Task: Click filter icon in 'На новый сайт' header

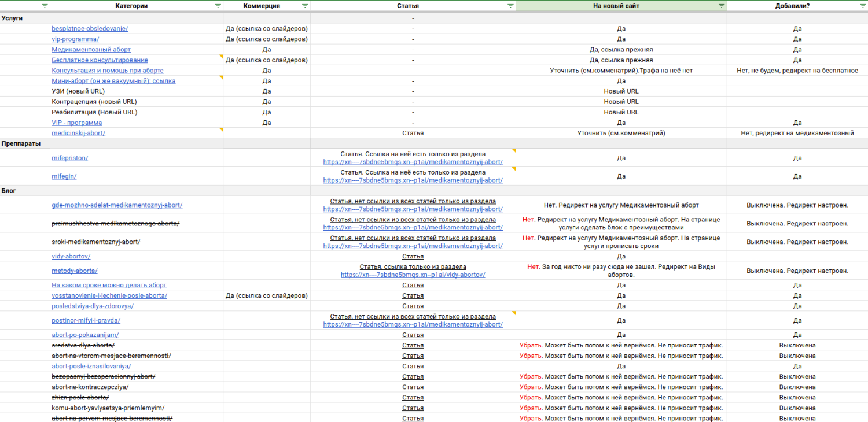Action: [x=722, y=6]
